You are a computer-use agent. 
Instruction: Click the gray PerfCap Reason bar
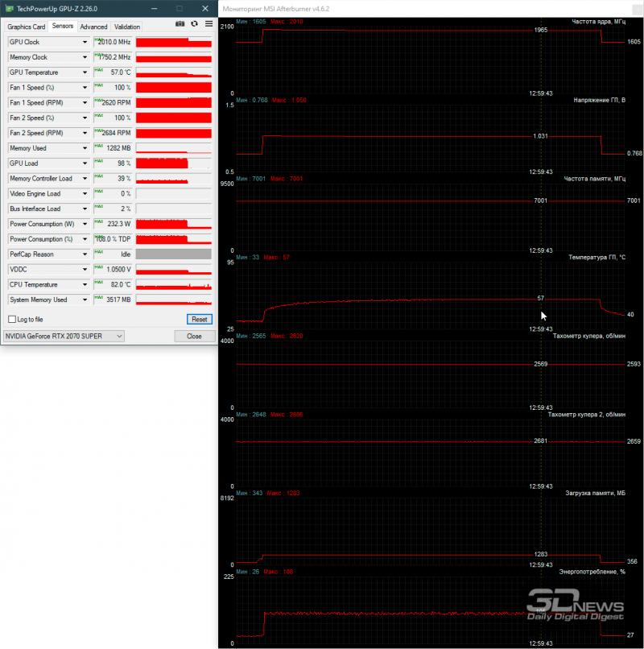click(x=174, y=254)
